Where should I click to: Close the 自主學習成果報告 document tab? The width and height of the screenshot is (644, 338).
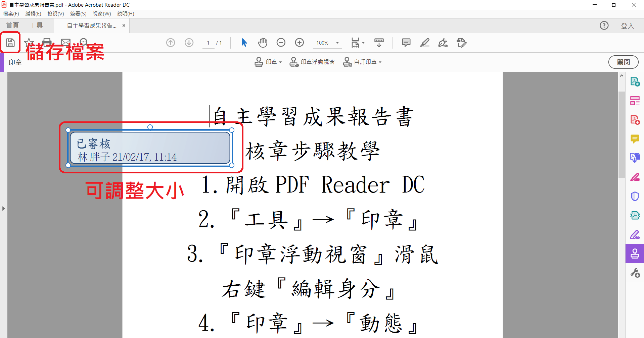coord(124,25)
